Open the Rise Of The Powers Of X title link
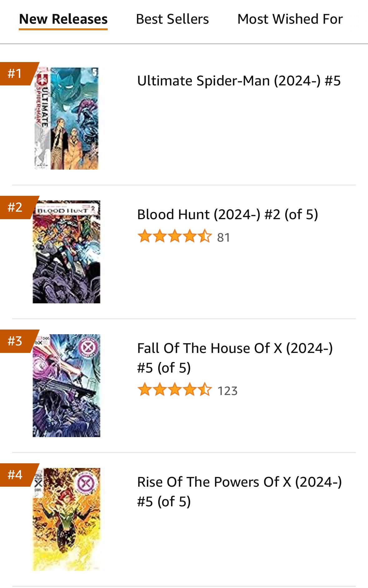Screen dimensions: 368x588 pyautogui.click(x=239, y=492)
